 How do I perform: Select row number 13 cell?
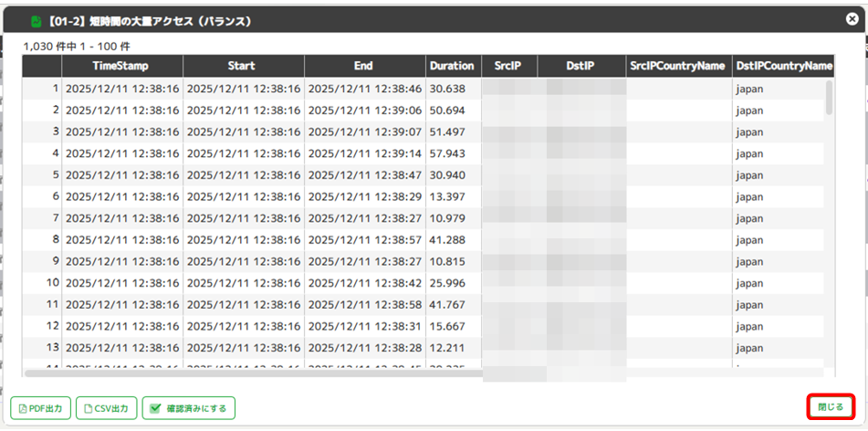42,348
